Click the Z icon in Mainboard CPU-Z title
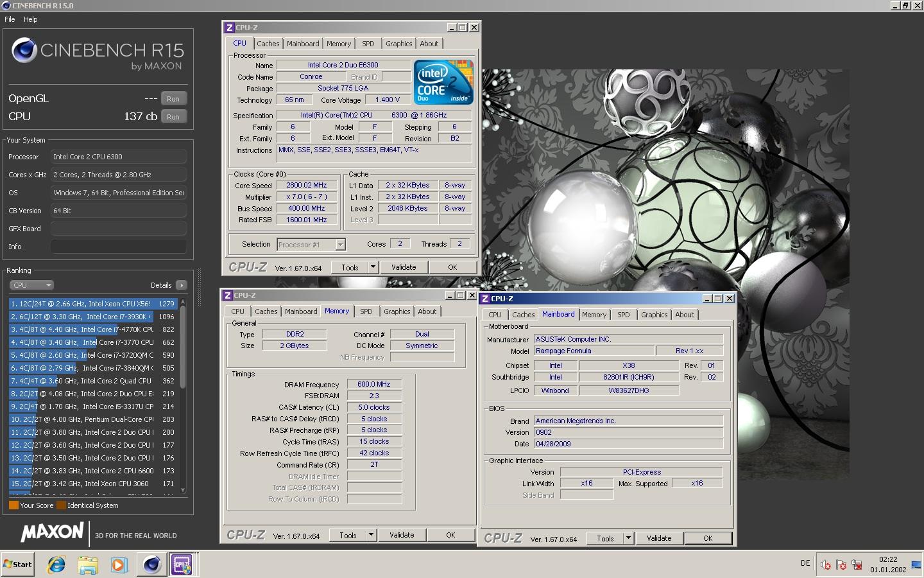Screen dimensions: 924x578 pos(484,299)
